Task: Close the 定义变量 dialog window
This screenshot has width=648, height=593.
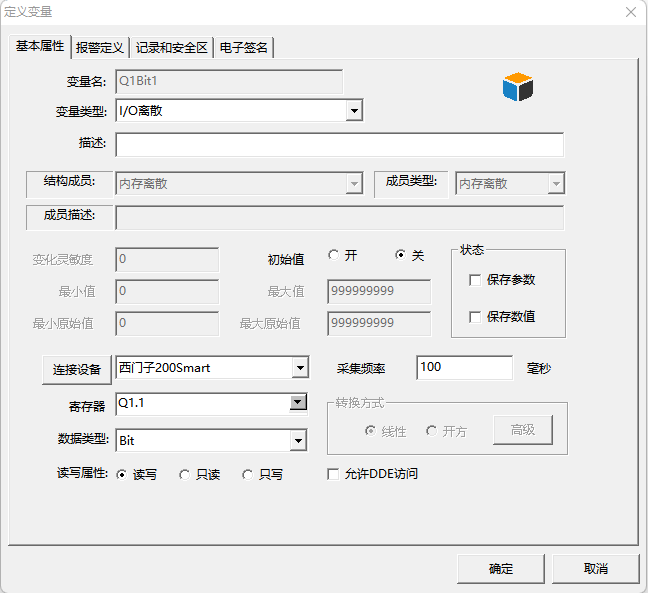Action: tap(631, 12)
